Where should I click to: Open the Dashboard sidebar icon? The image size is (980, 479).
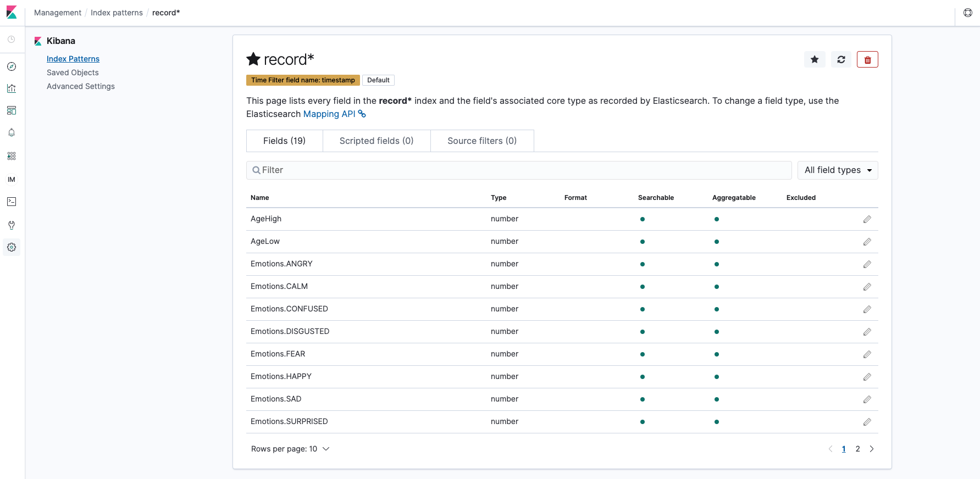pyautogui.click(x=12, y=110)
